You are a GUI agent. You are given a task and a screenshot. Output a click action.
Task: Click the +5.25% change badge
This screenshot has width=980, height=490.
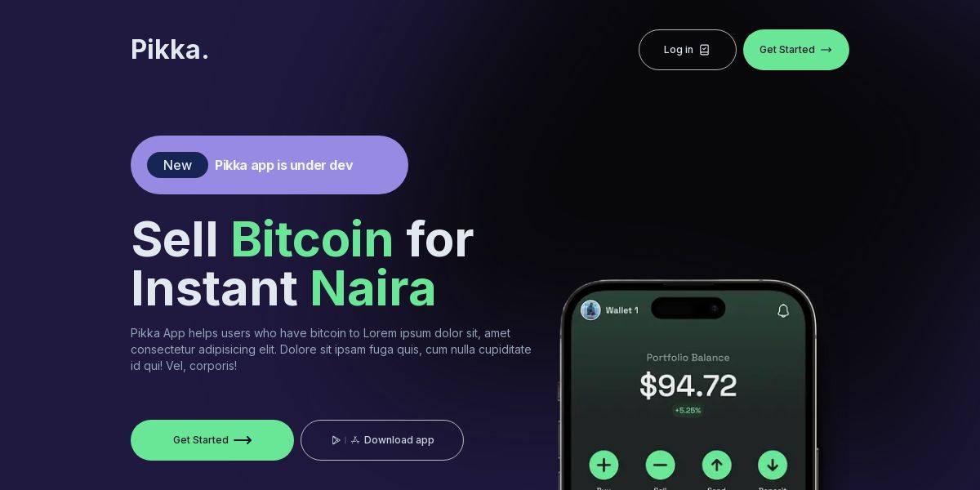(x=688, y=410)
